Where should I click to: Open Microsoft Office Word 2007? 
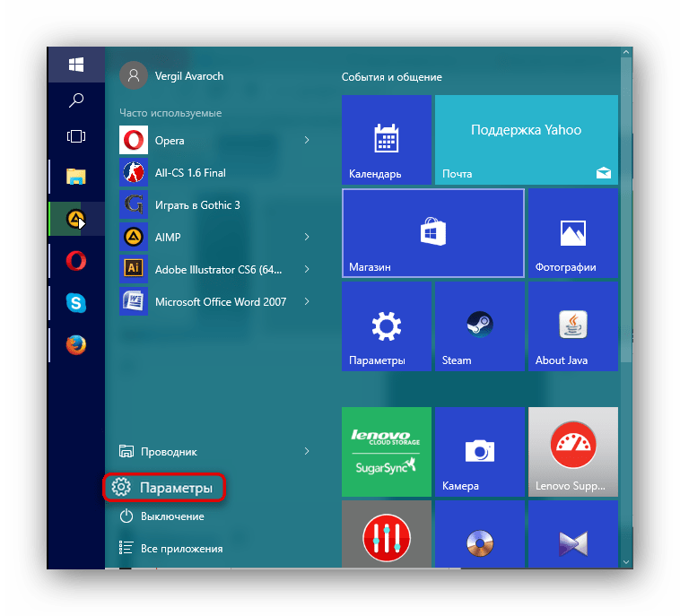215,301
